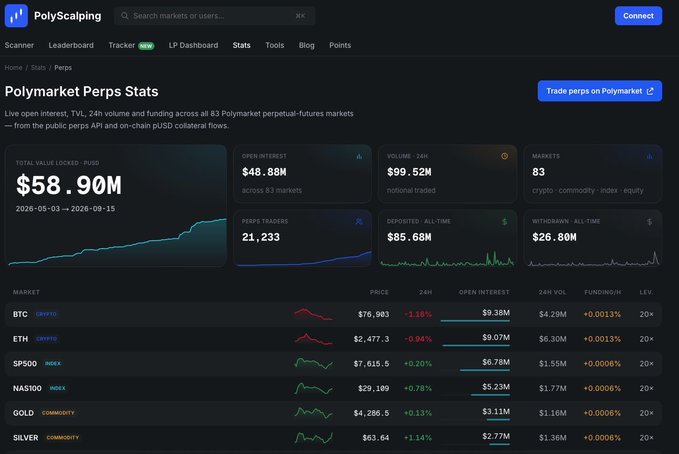Click the Perps Traders people icon

359,221
